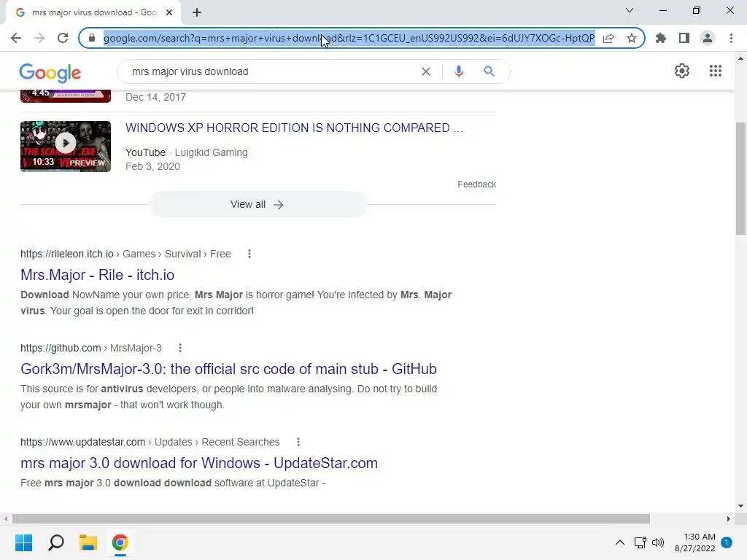This screenshot has width=747, height=560.
Task: Open the Chrome profile avatar
Action: click(708, 38)
